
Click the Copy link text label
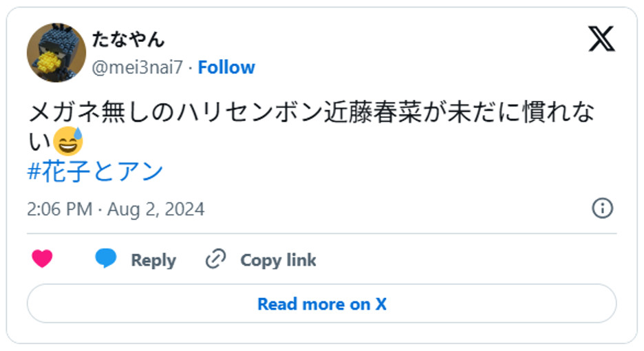click(278, 260)
